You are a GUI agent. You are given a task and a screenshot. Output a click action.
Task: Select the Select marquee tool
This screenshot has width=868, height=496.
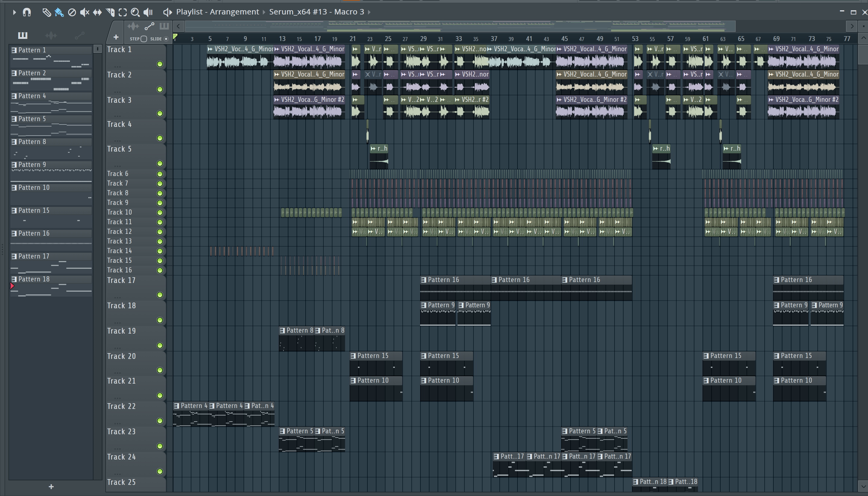(x=123, y=12)
